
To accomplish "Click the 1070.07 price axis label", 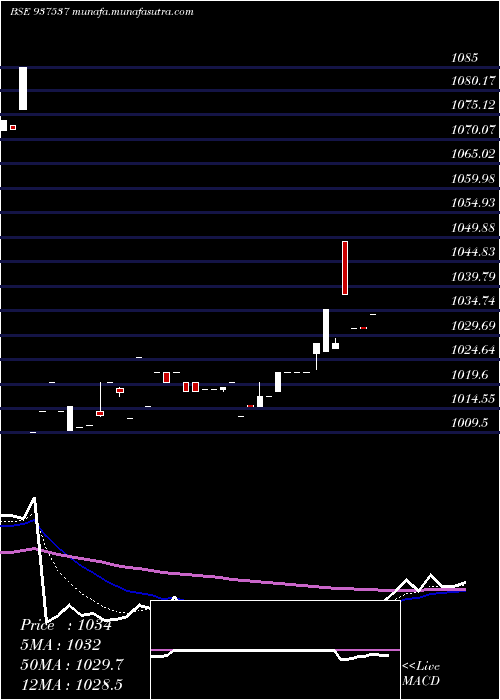I will (x=473, y=130).
